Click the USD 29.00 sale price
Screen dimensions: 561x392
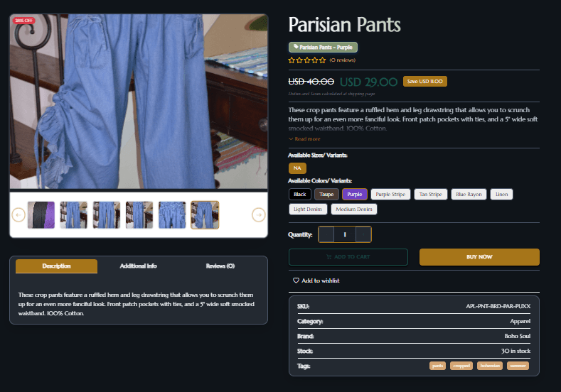click(368, 82)
